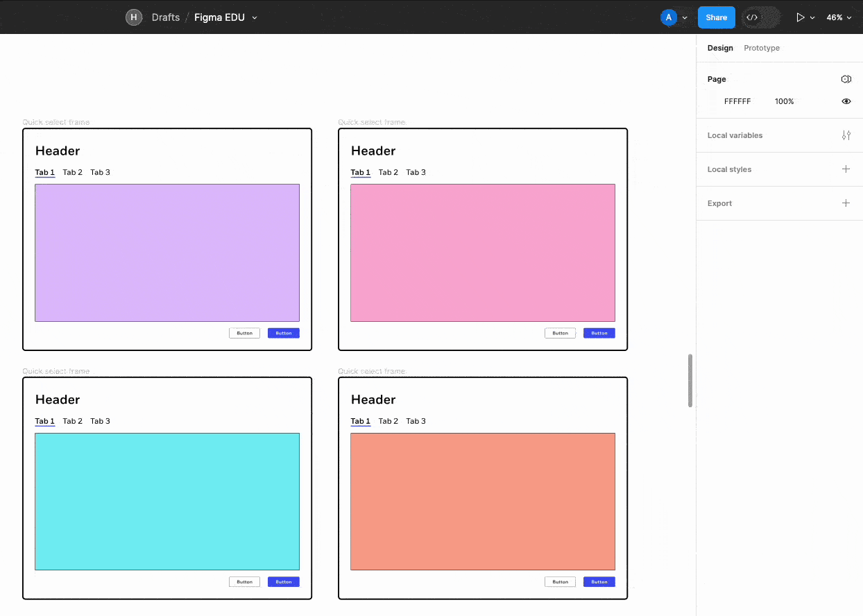Click the page background FFFFFF hex value
863x616 pixels.
pos(737,101)
